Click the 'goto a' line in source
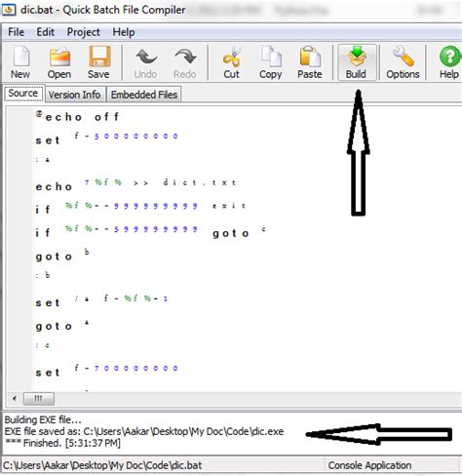 point(62,325)
